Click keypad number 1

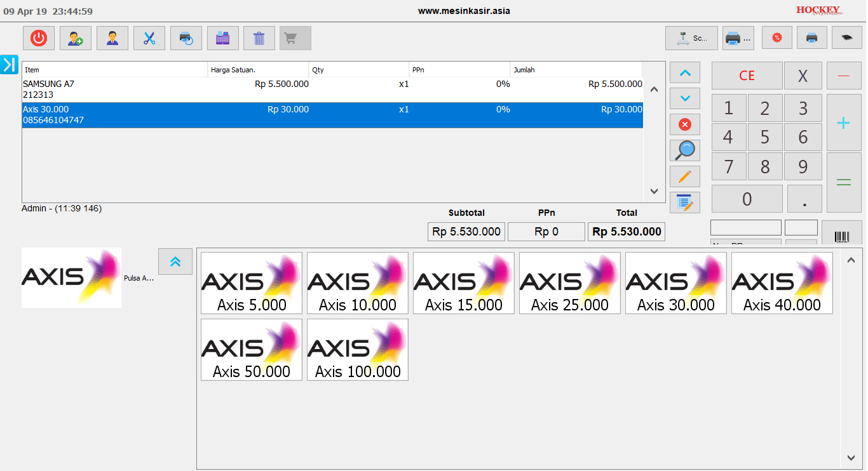pyautogui.click(x=729, y=108)
